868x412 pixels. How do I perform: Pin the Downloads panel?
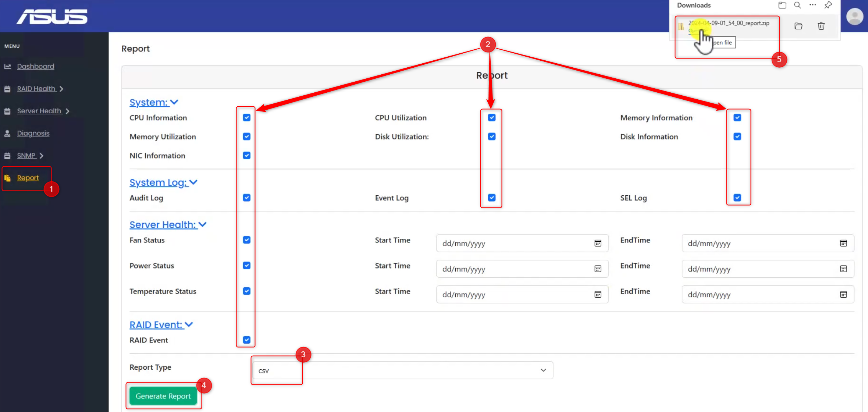coord(828,5)
